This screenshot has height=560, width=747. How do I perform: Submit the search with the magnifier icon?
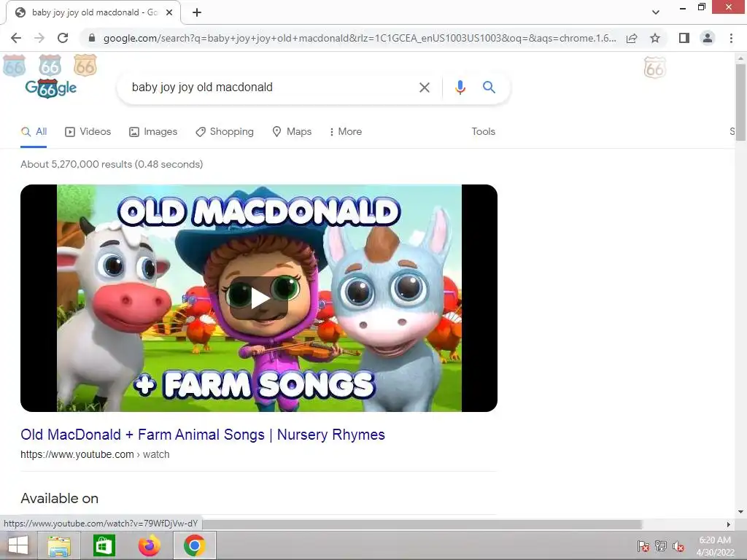click(x=489, y=87)
